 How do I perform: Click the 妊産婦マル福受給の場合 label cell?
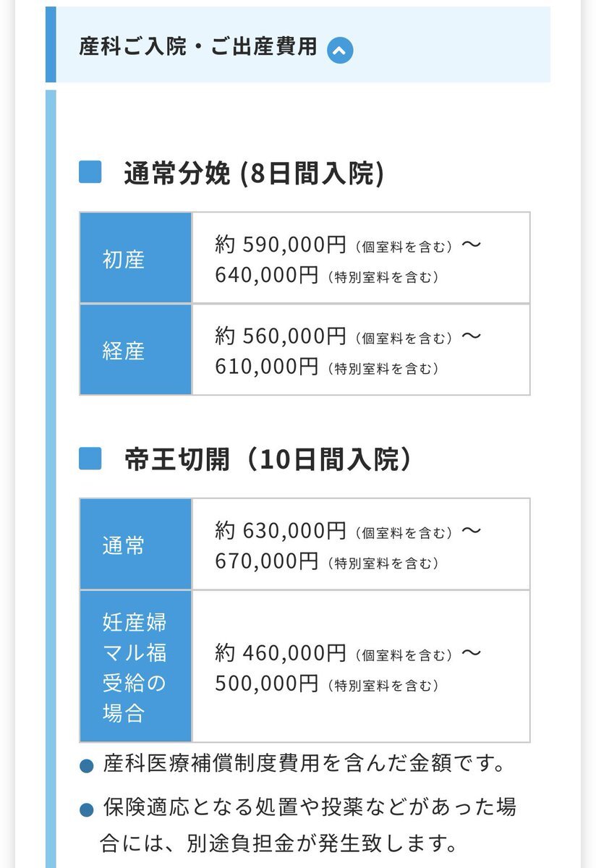click(135, 666)
